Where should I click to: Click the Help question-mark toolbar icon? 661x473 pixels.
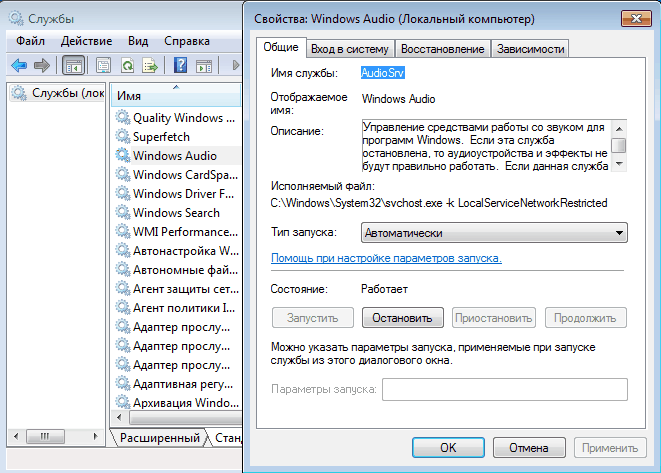point(180,65)
